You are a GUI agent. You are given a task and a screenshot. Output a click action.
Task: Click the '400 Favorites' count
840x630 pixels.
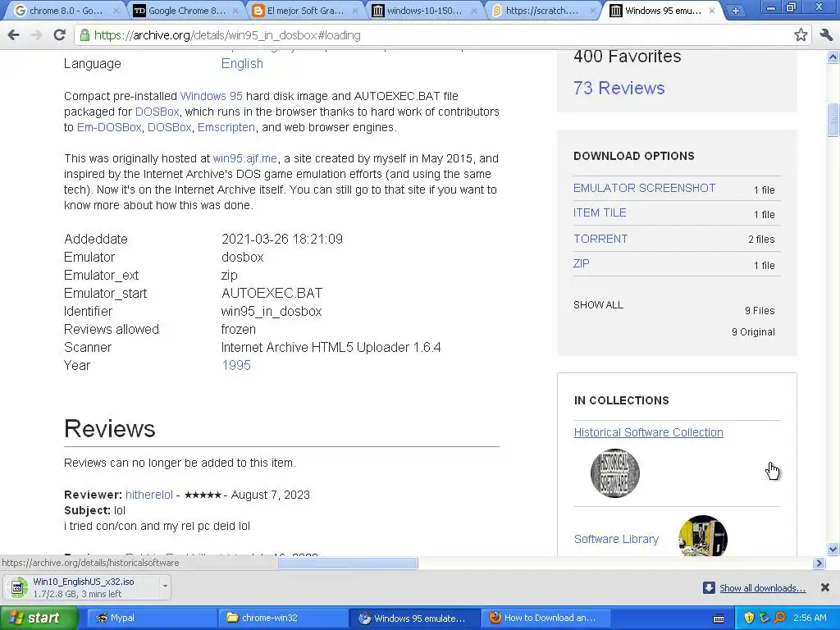(628, 57)
